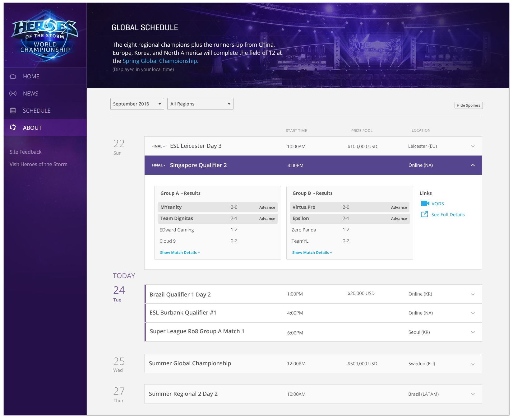This screenshot has height=420, width=513.
Task: Click the Zero Panda team name
Action: [304, 230]
